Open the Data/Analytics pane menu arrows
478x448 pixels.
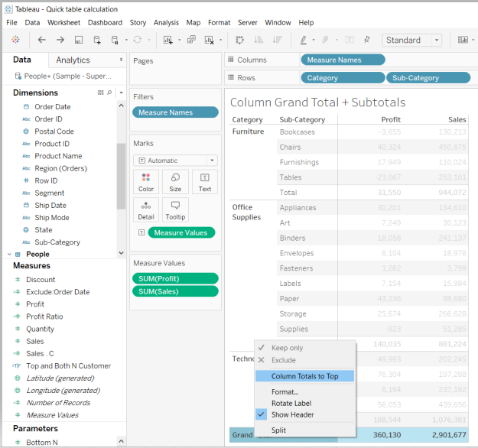[121, 60]
